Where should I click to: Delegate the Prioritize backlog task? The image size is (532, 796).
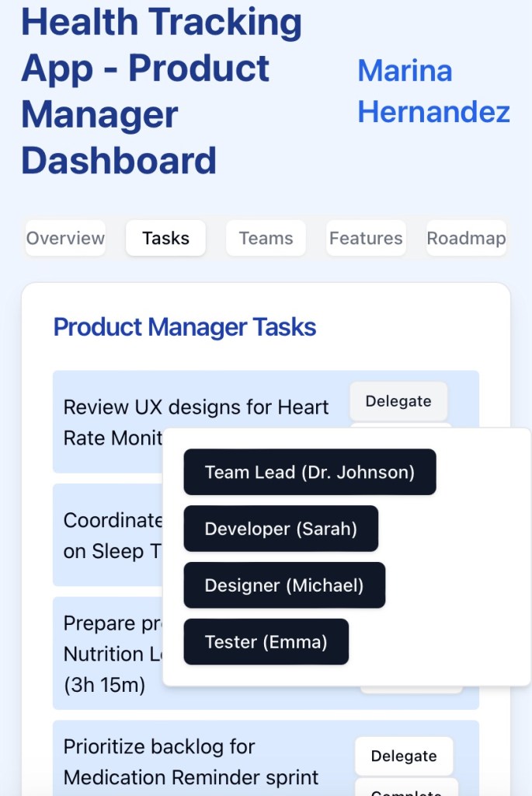click(403, 756)
